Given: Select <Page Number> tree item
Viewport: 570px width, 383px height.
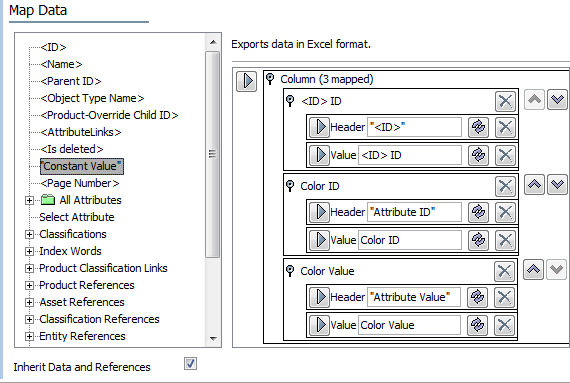Looking at the screenshot, I should [x=80, y=183].
